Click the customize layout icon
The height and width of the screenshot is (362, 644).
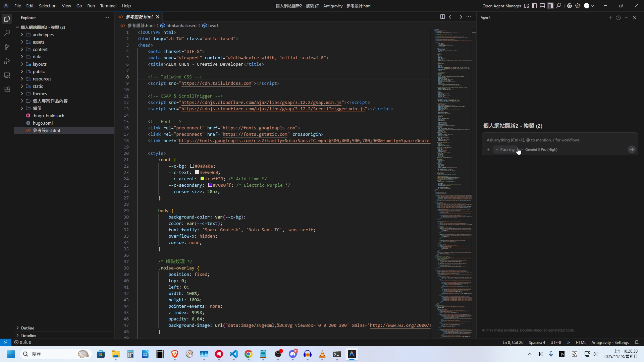527,6
